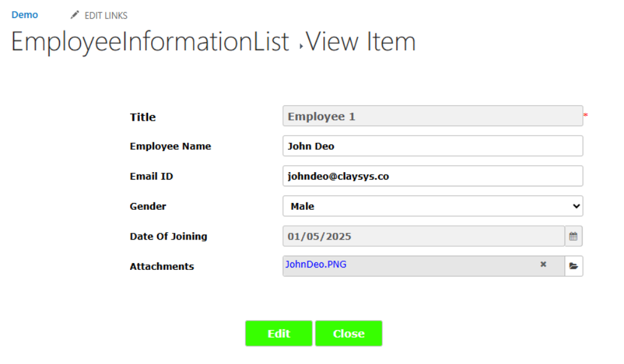The width and height of the screenshot is (624, 364).
Task: Open the JohnDeo.PNG attachment link
Action: point(316,264)
